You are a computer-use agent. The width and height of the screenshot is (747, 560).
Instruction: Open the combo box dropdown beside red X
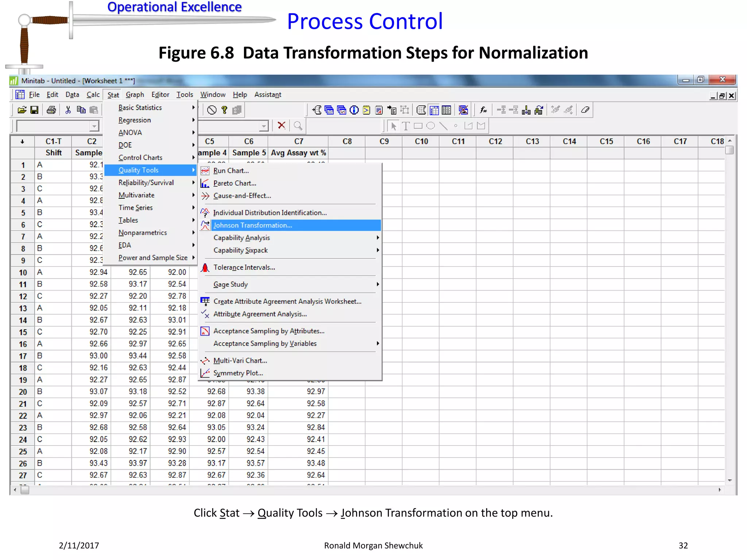tap(264, 126)
